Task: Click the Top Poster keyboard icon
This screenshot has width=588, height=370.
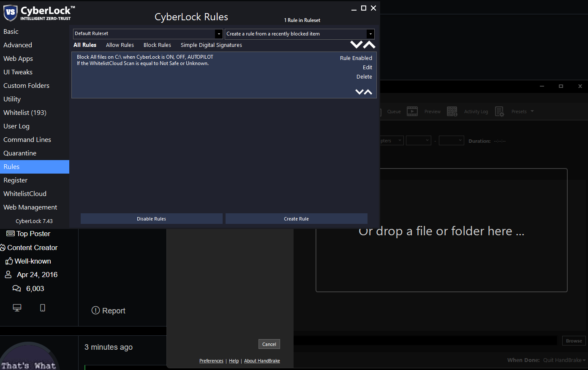Action: pos(11,234)
